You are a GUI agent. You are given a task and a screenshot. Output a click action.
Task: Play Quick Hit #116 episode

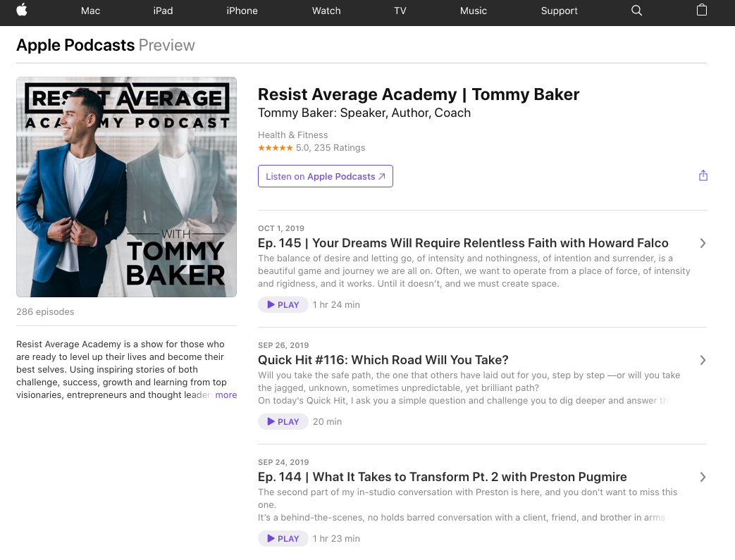pos(283,422)
